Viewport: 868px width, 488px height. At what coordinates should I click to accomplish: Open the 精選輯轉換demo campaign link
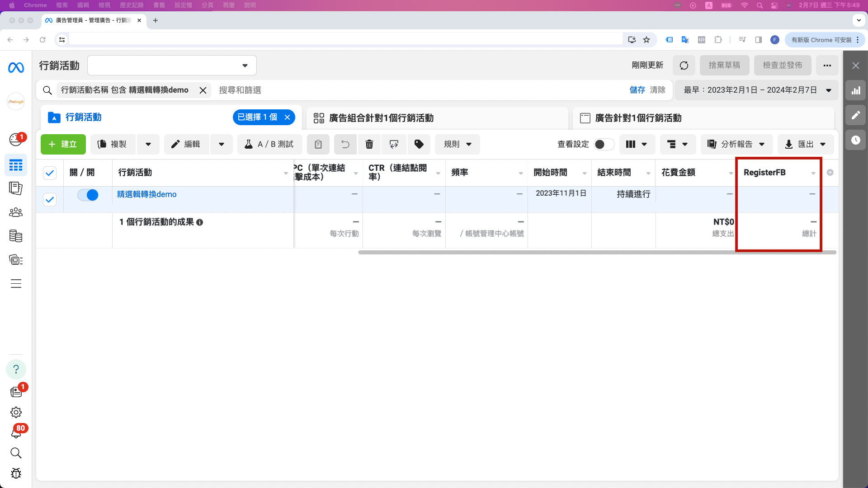[147, 194]
